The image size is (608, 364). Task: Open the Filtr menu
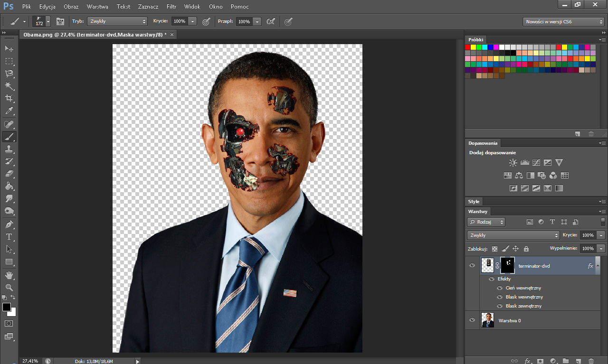171,7
